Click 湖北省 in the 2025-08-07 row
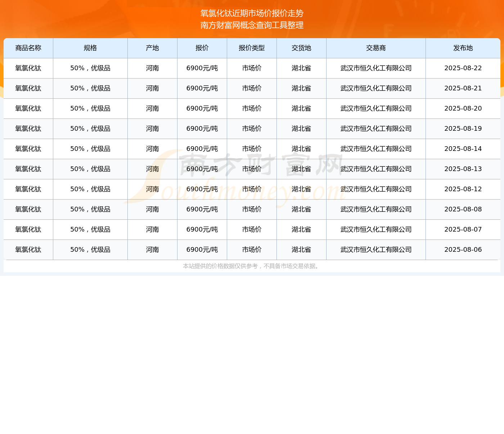 click(301, 229)
